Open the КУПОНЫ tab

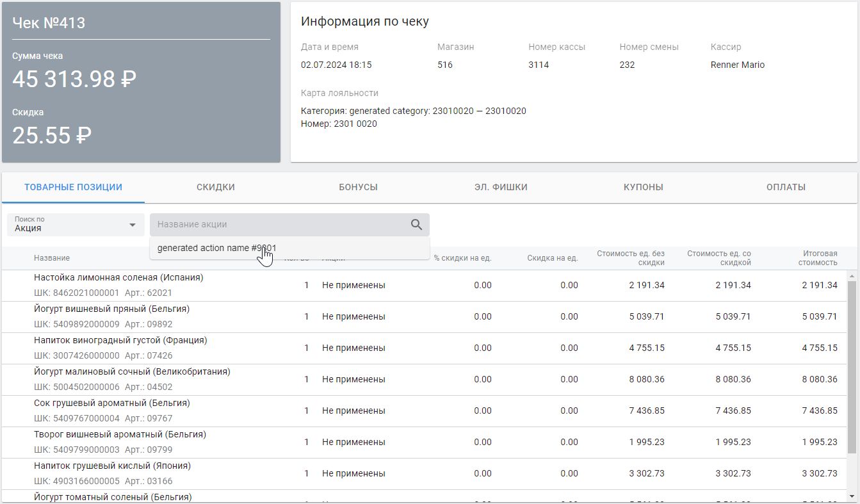pos(643,187)
